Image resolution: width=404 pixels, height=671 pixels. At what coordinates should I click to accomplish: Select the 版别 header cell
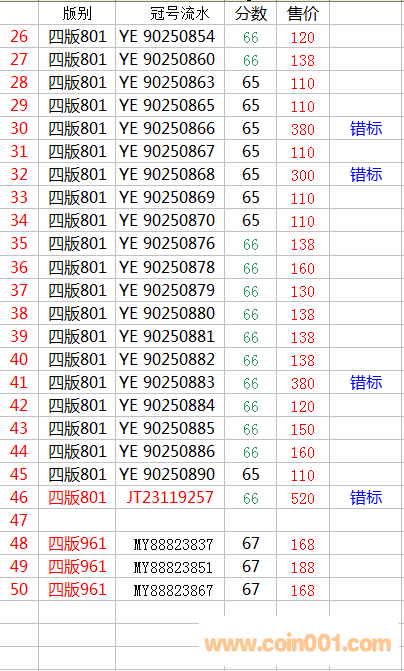[x=77, y=14]
